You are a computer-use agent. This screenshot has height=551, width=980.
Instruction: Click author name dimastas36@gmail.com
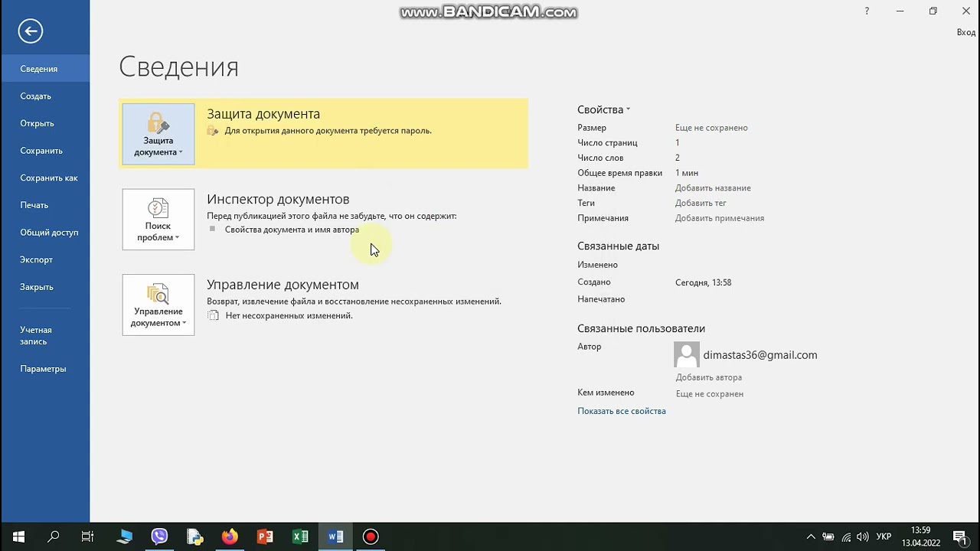click(760, 355)
